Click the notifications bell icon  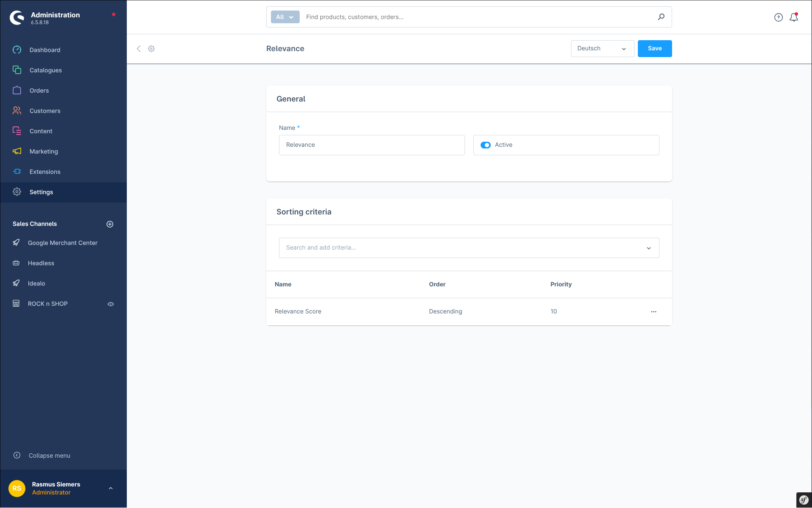[793, 17]
